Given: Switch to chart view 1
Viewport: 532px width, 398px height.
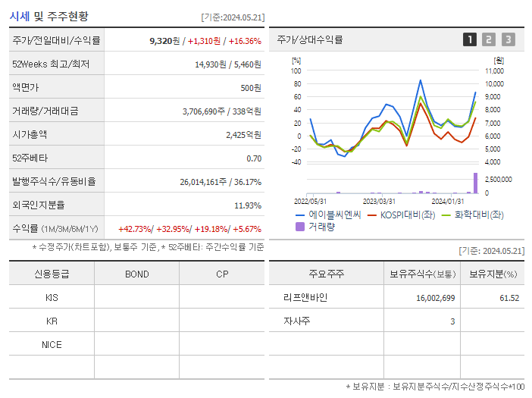Looking at the screenshot, I should 470,39.
